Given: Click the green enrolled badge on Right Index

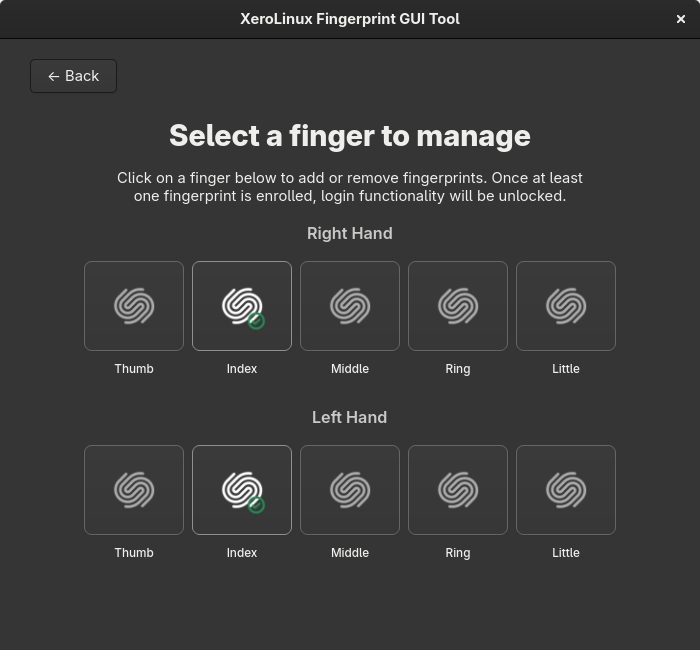Looking at the screenshot, I should (256, 321).
